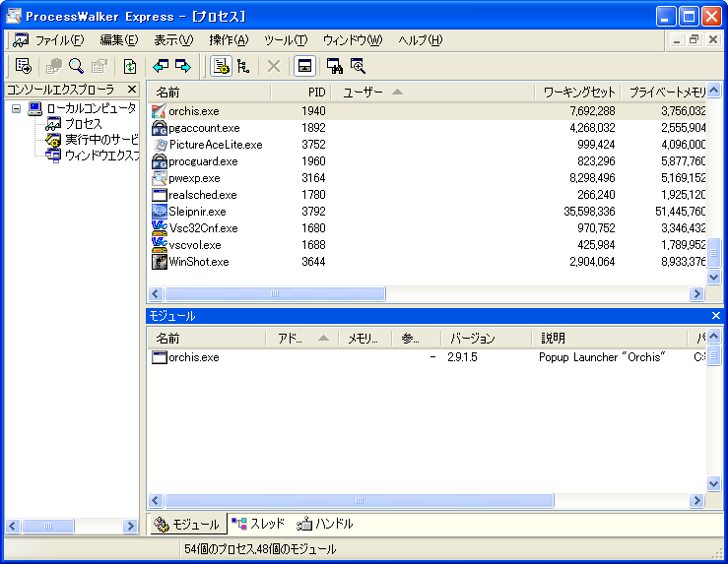Select the vscvol.exe process icon
Viewport: 728px width, 564px height.
pos(159,245)
